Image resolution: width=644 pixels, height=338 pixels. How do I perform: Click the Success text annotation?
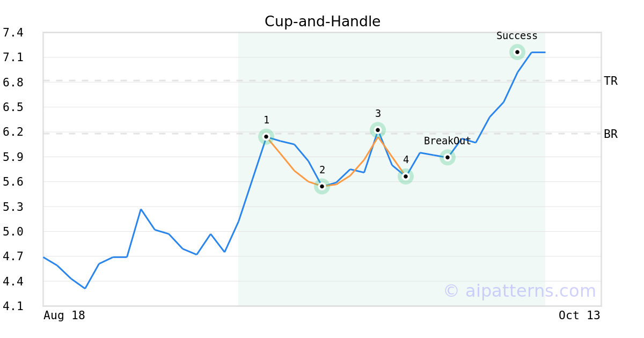coord(517,36)
